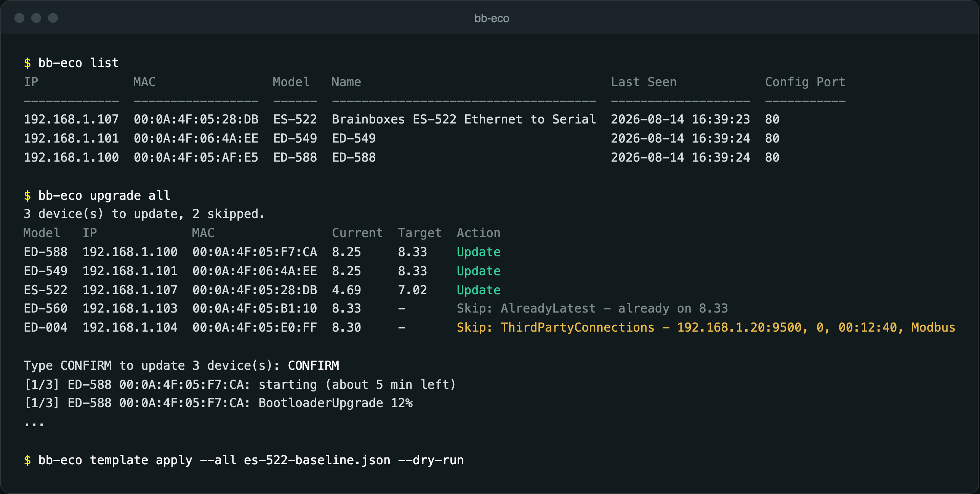Screen dimensions: 980x494
Task: Click the 'bb-eco list' command line
Action: pos(71,63)
